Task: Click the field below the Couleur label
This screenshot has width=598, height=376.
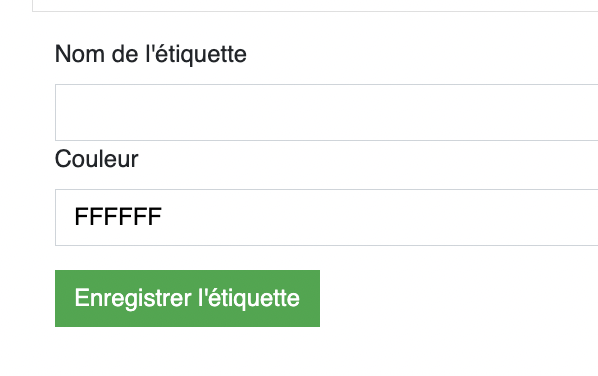Action: (x=326, y=217)
